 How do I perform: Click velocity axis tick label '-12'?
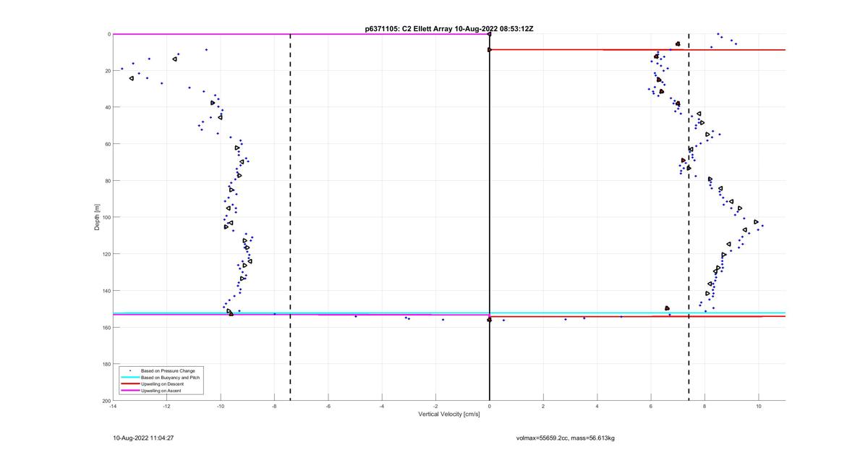point(167,407)
